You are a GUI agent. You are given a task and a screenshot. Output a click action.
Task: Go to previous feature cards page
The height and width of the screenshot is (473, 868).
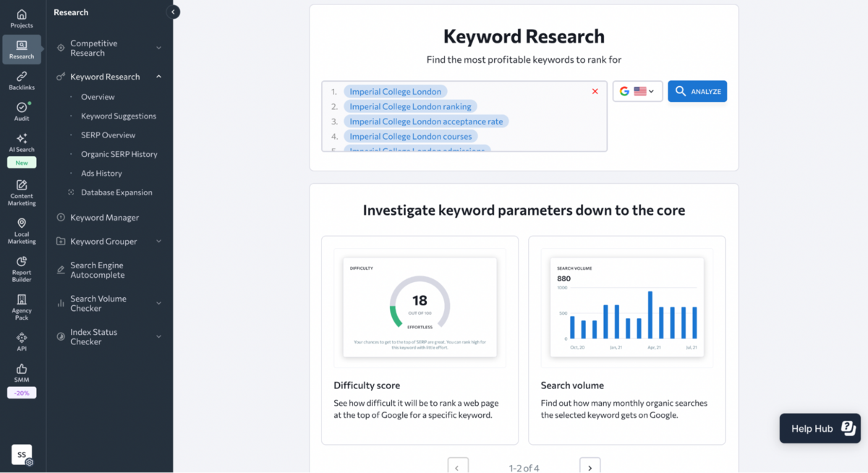tap(457, 467)
